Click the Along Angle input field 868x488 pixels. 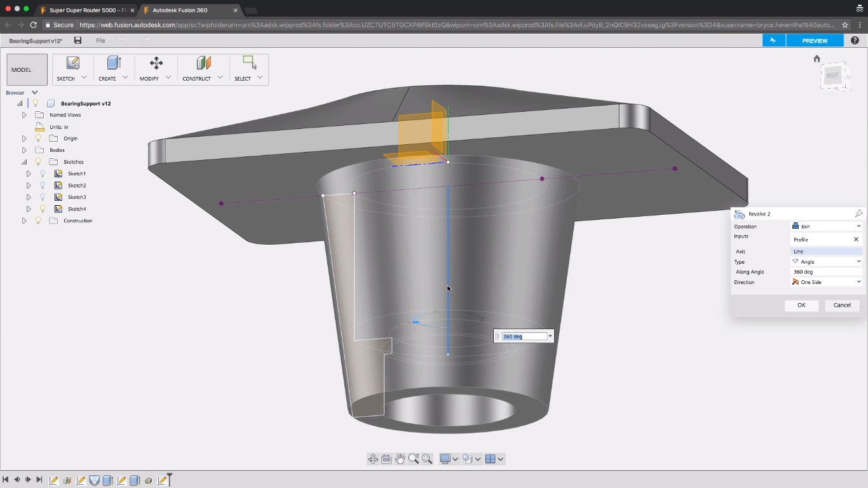click(826, 272)
